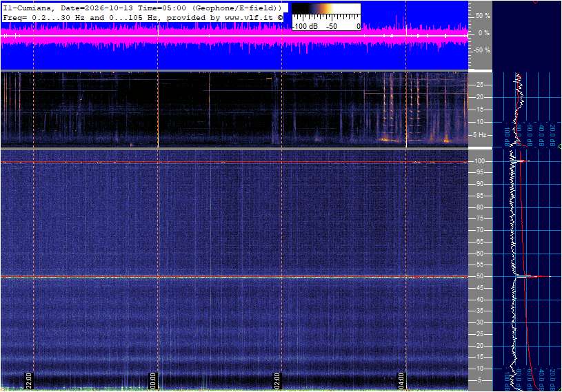This screenshot has height=392, width=562.
Task: Click the 85 frequency axis label
Action: pyautogui.click(x=479, y=196)
